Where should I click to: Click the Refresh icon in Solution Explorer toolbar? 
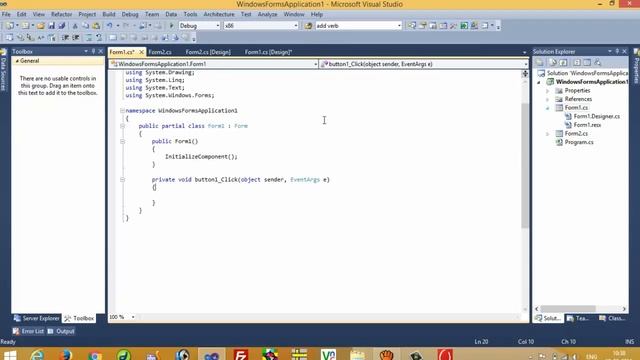pyautogui.click(x=564, y=62)
